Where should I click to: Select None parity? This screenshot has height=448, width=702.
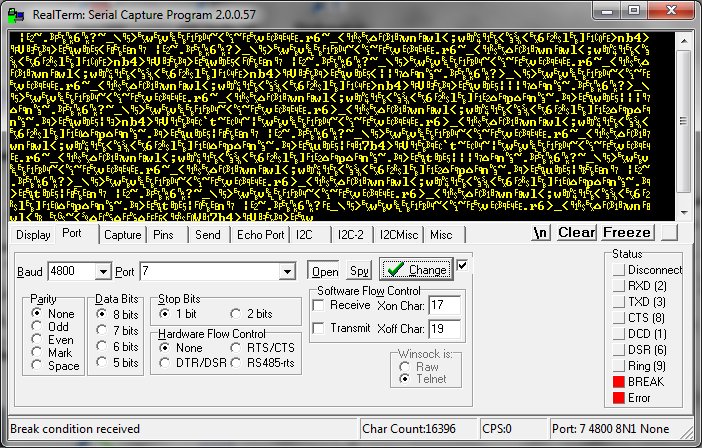tap(53, 314)
